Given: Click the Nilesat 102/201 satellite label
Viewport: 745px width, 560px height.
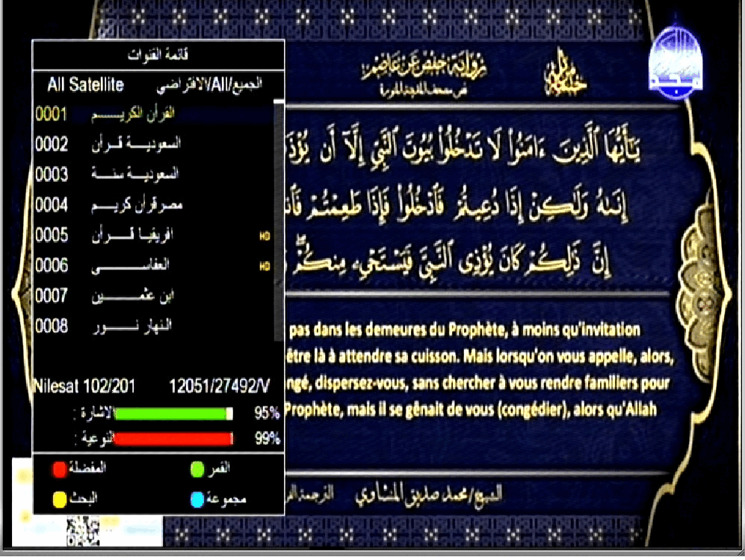Looking at the screenshot, I should [x=84, y=387].
